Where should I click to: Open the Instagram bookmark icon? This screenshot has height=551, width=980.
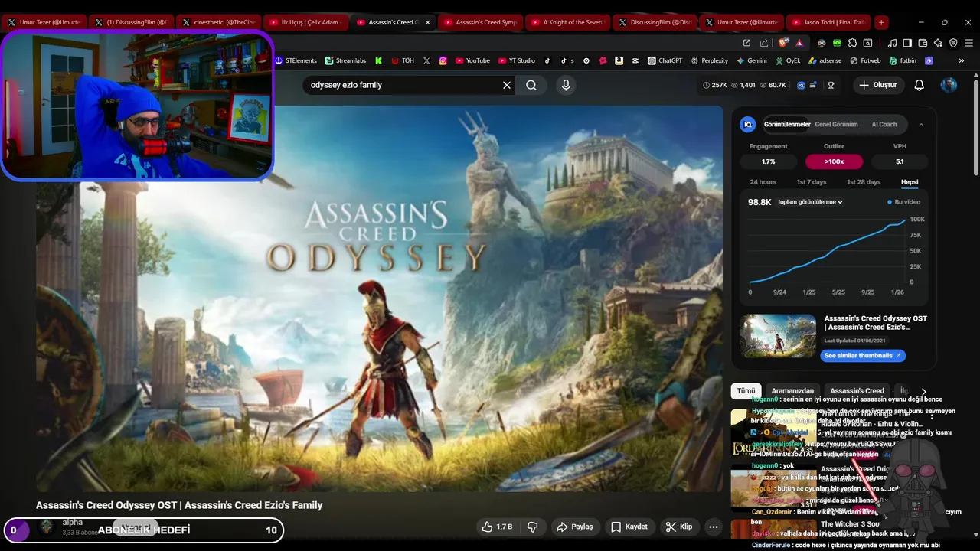coord(443,60)
